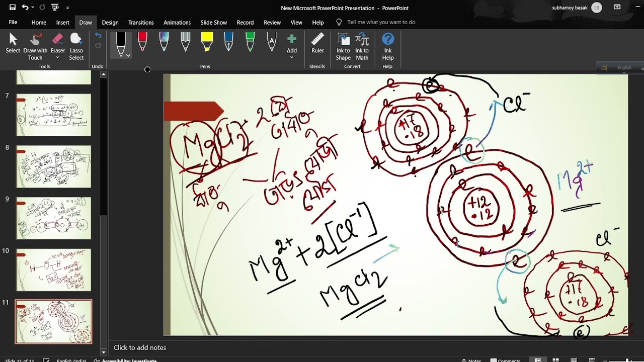Open Customize Quick Access Toolbar dropdown

(67, 8)
